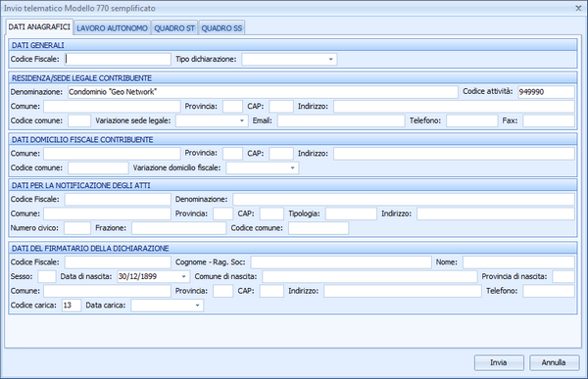Click the CAP field under Notificazione degli Atti
Viewport: 588px width, 379px height.
point(271,213)
